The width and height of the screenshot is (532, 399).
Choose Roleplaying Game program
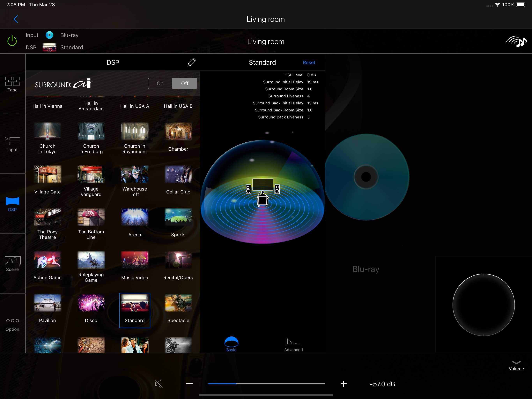pos(91,267)
